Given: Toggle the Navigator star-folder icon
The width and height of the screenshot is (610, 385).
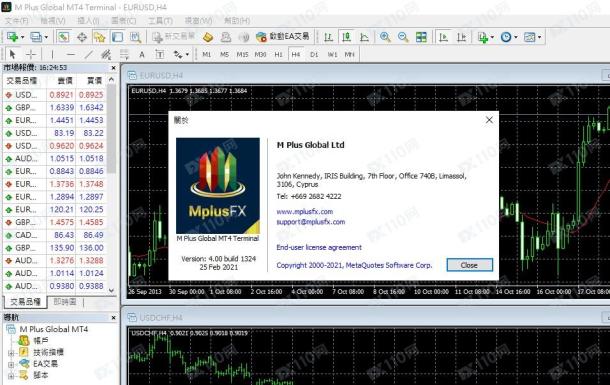Looking at the screenshot, I should (x=100, y=37).
